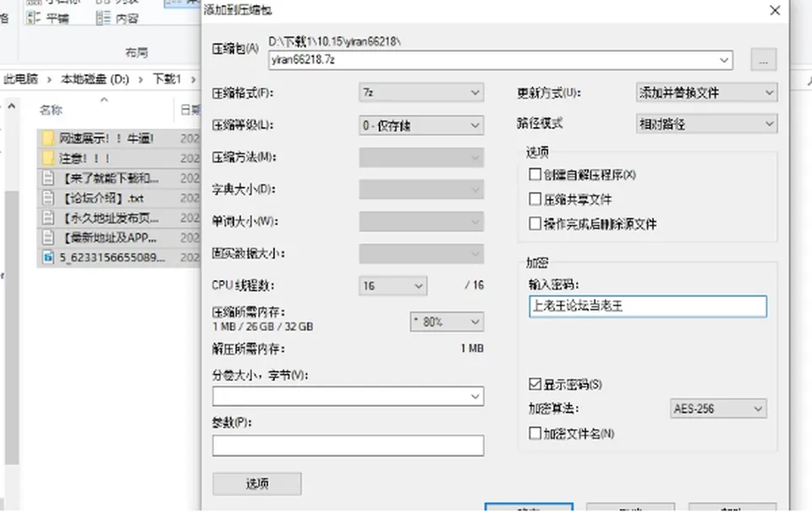
Task: Enable 加密文件名 checkbox
Action: 535,433
